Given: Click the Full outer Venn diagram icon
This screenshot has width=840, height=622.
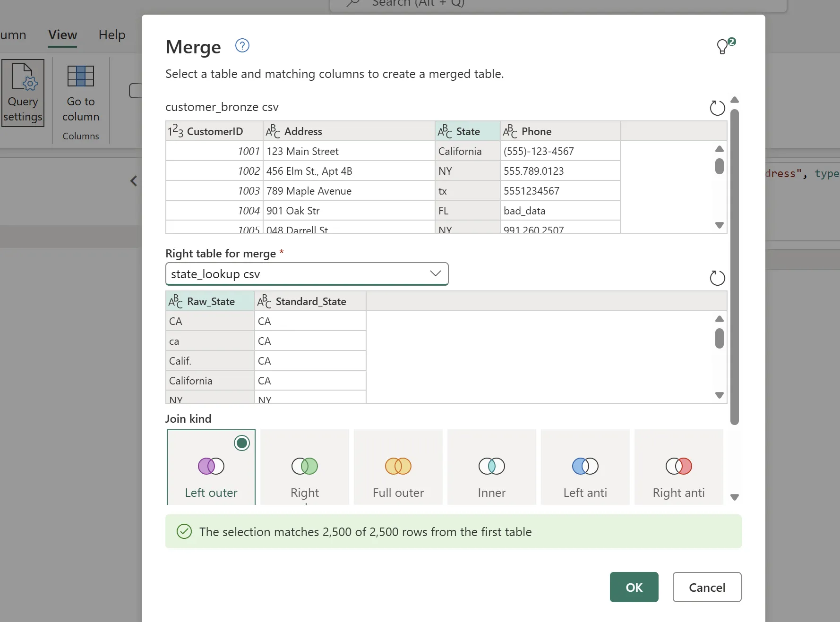Looking at the screenshot, I should [x=398, y=466].
